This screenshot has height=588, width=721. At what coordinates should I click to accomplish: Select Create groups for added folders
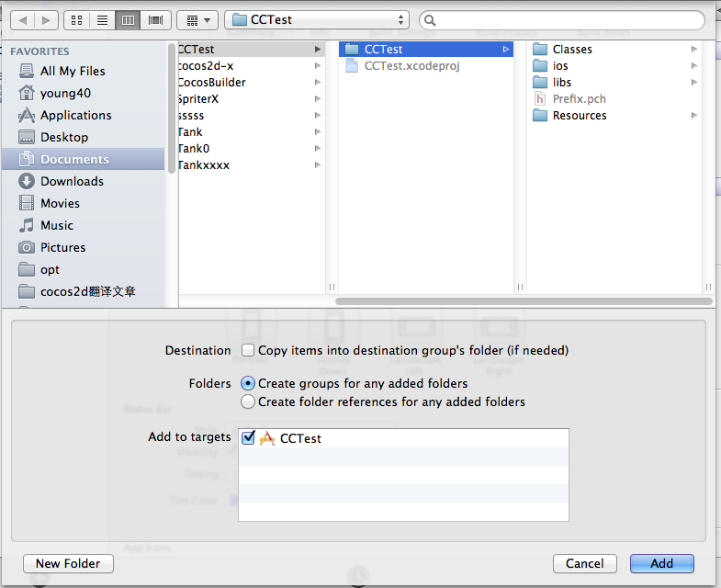pos(248,383)
